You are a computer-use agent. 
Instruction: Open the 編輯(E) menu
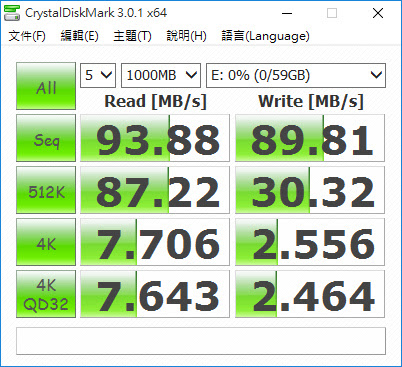pos(79,36)
